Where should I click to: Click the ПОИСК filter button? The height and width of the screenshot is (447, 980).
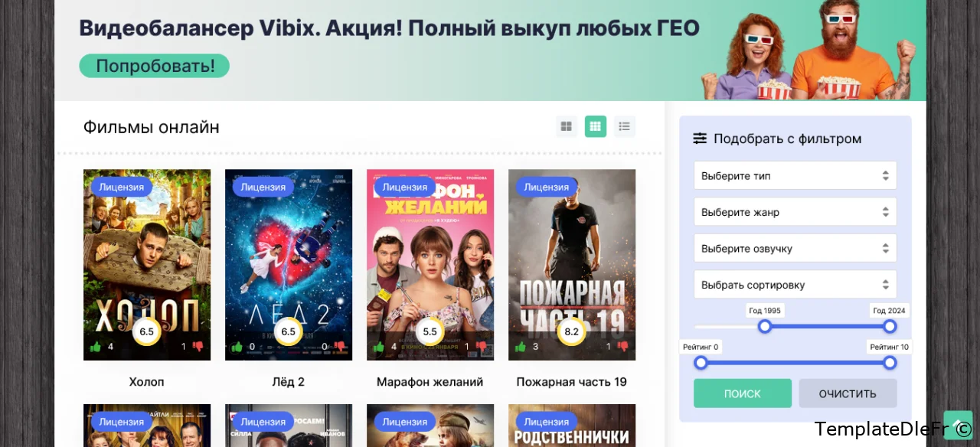point(743,393)
